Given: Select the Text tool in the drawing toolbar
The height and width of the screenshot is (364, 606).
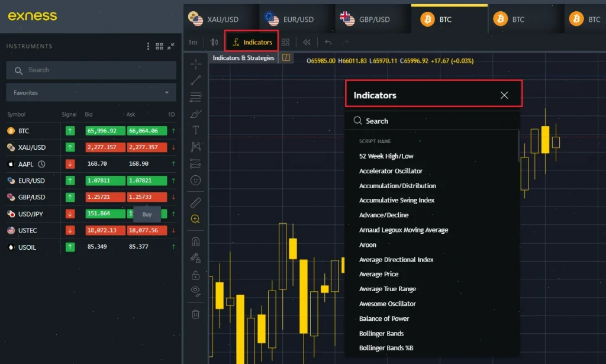Looking at the screenshot, I should tap(196, 128).
